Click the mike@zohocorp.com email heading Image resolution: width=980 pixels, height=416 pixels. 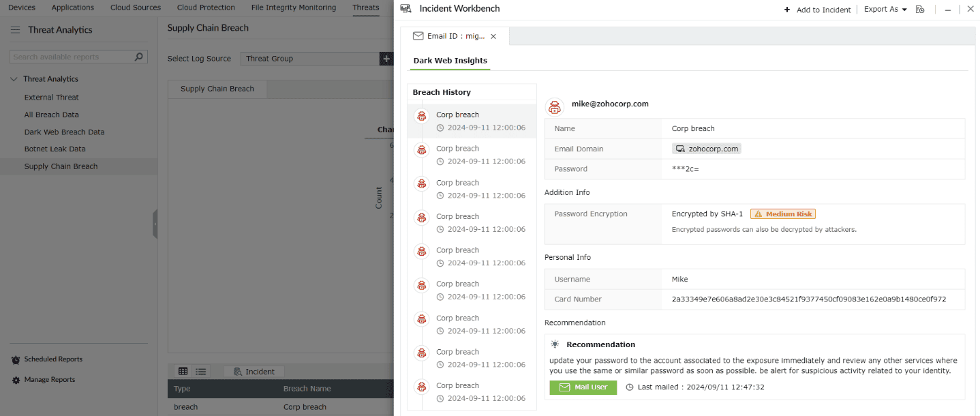(610, 104)
